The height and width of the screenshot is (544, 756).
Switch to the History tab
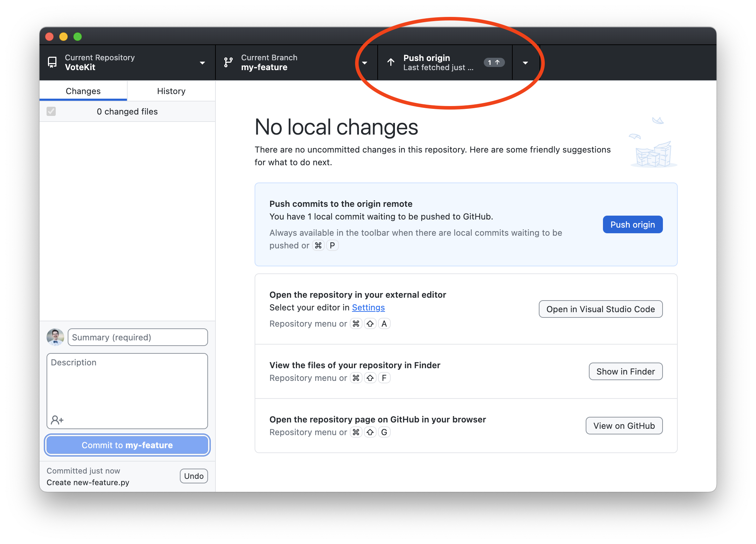pos(171,91)
